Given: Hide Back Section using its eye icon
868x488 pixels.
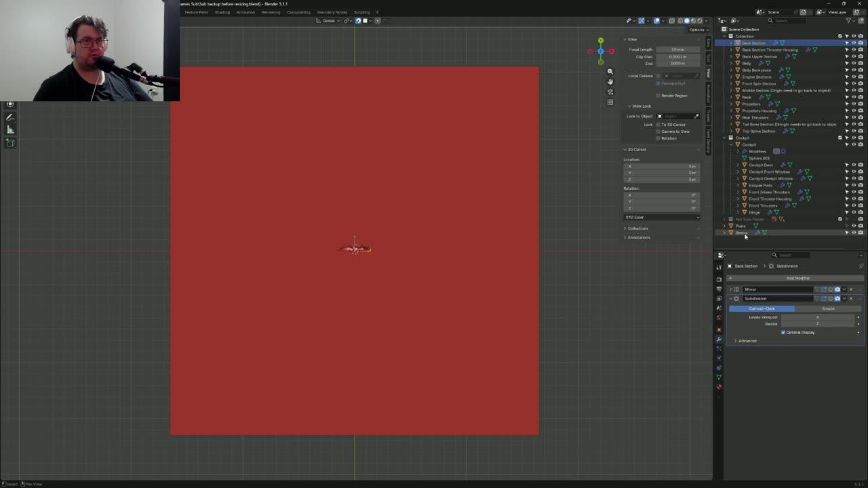Looking at the screenshot, I should click(x=854, y=43).
